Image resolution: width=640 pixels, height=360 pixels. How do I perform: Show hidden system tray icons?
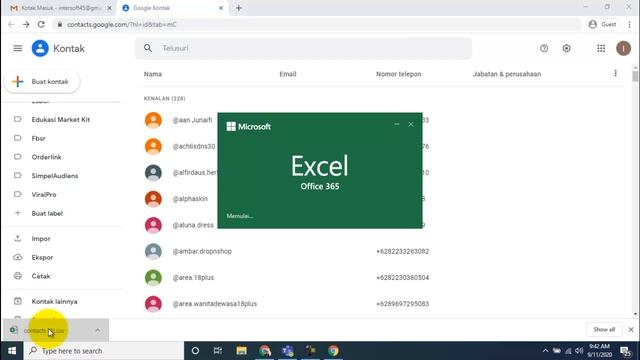pyautogui.click(x=545, y=351)
